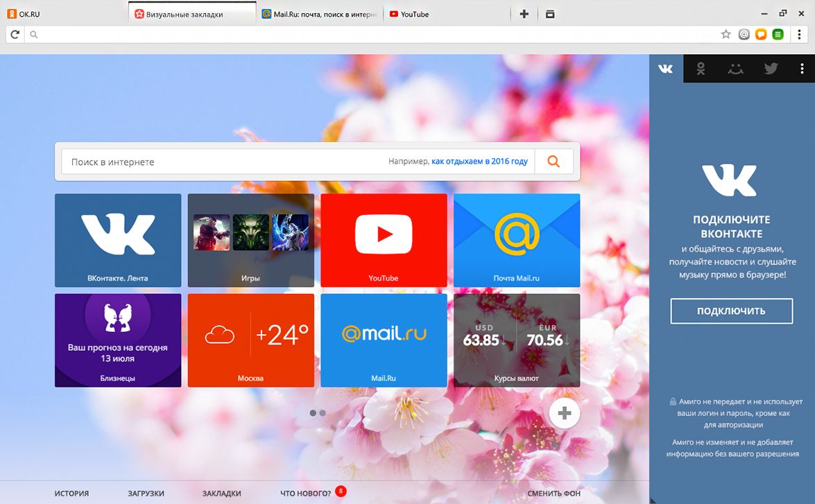Screen dimensions: 815x504
Task: Select VK tab in the social sidebar
Action: pyautogui.click(x=666, y=69)
